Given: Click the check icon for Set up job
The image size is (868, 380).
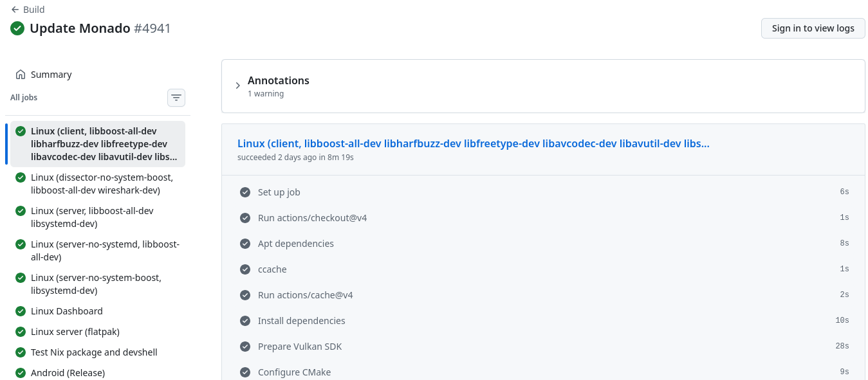Looking at the screenshot, I should coord(245,192).
